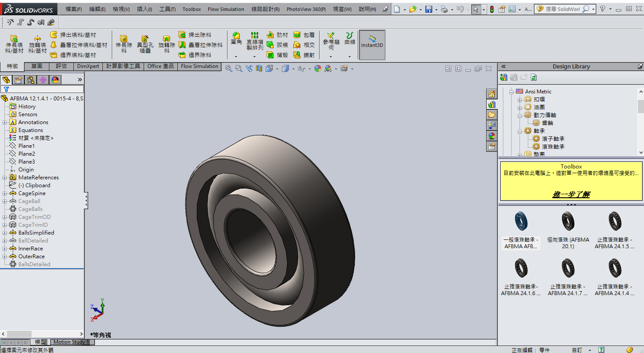The height and width of the screenshot is (353, 644).
Task: Click the 鏡射 mirror tool
Action: (304, 55)
